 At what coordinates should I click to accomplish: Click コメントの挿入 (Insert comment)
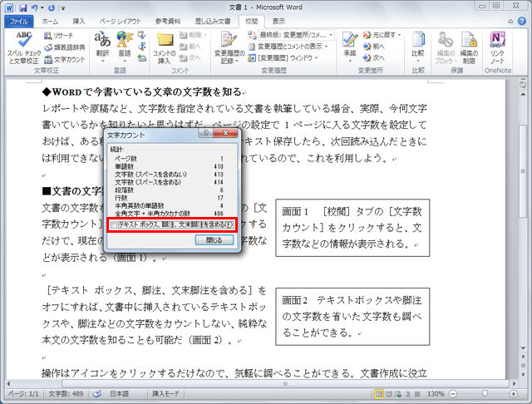click(x=165, y=48)
